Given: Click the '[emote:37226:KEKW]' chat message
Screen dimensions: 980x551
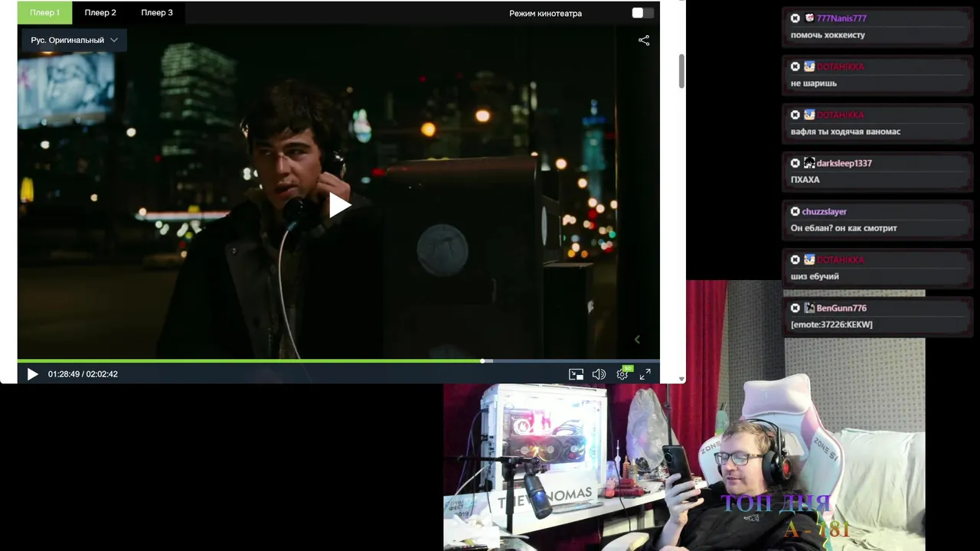Looking at the screenshot, I should pos(831,324).
